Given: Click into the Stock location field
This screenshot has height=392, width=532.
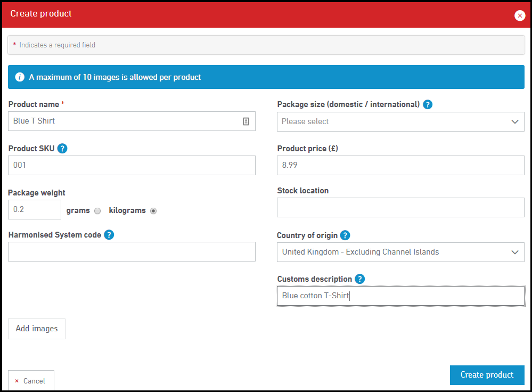Looking at the screenshot, I should pos(400,208).
